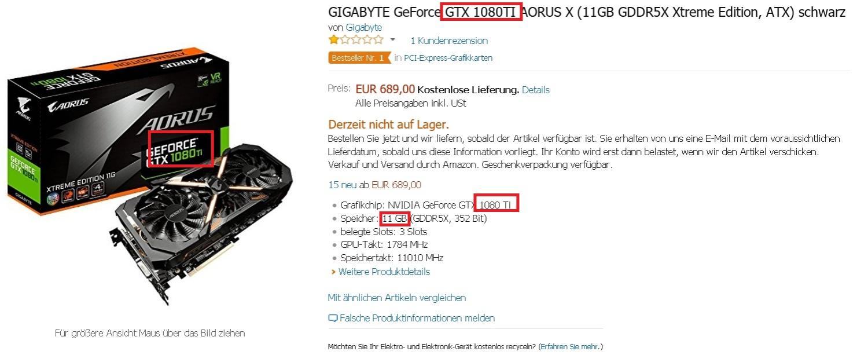Click the Derzeit nicht auf Lager notice
This screenshot has width=868, height=355.
pos(388,125)
